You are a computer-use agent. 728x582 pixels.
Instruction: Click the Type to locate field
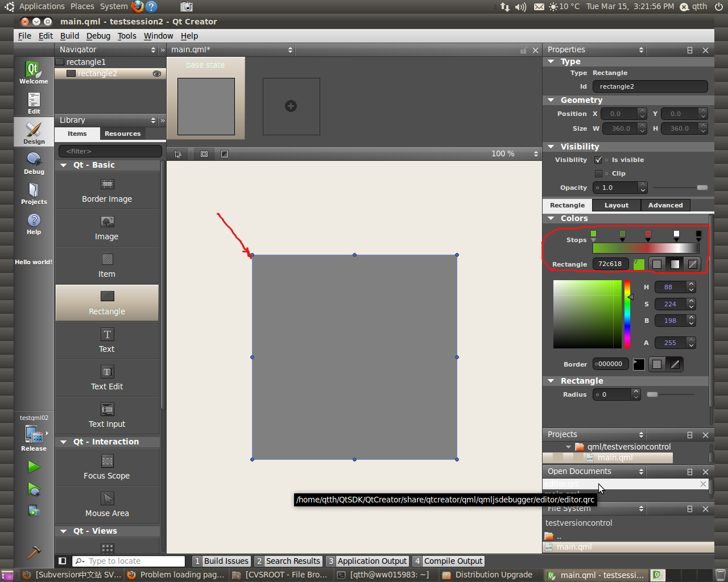coord(134,561)
